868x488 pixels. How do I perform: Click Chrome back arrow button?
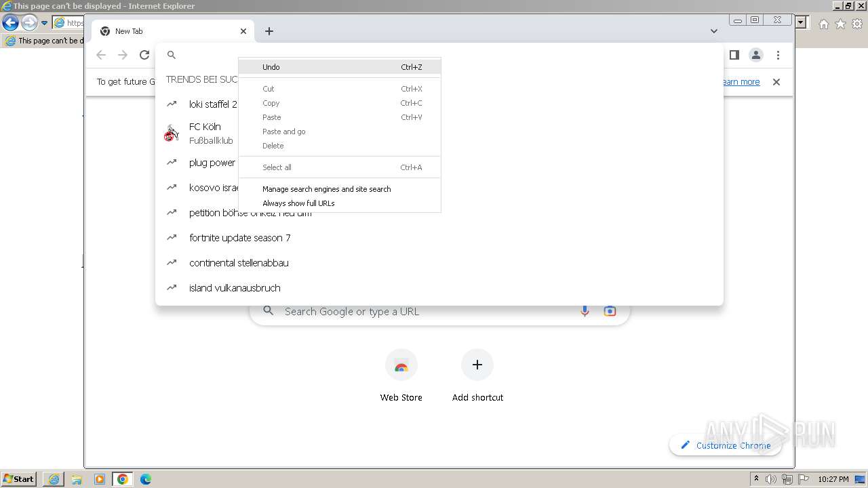pos(101,55)
